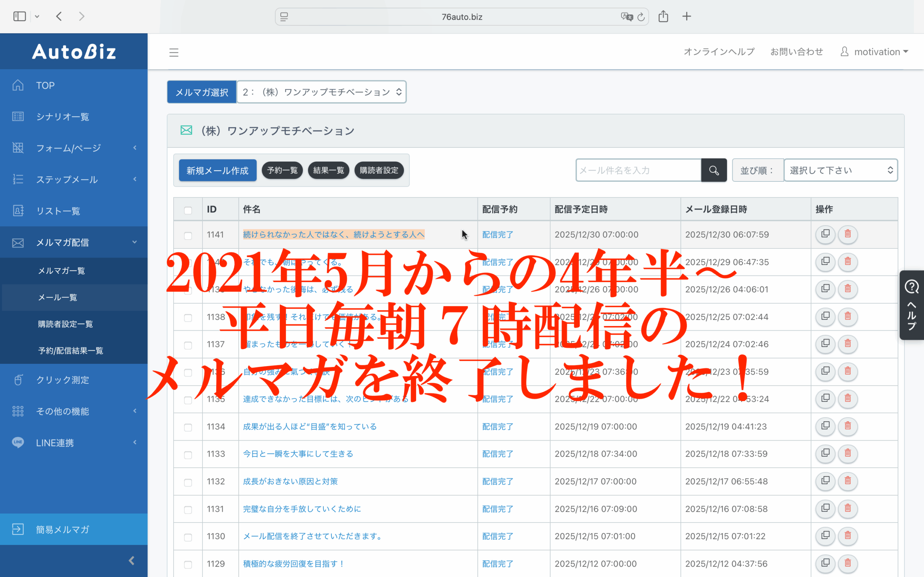The height and width of the screenshot is (577, 924).
Task: Click copy icon for mail 1134
Action: [x=825, y=426]
